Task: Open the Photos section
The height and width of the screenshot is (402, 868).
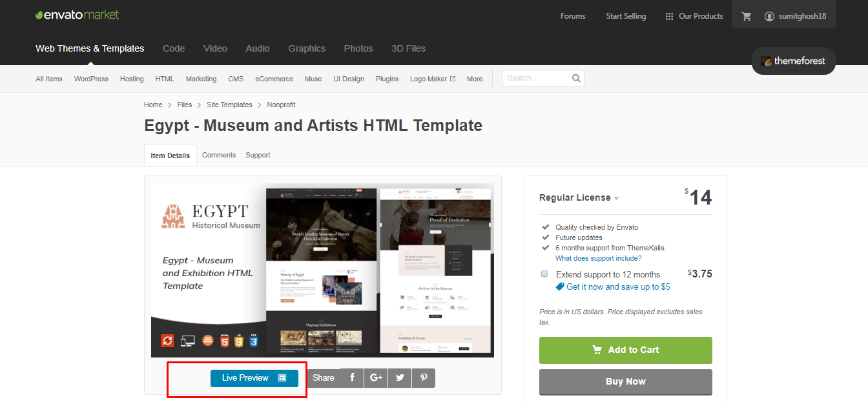Action: [358, 48]
